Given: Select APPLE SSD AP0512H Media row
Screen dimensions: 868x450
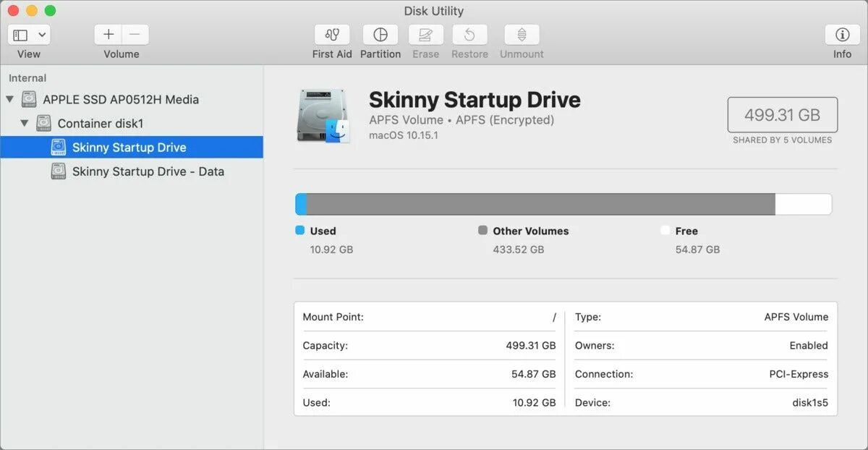Looking at the screenshot, I should [x=132, y=99].
